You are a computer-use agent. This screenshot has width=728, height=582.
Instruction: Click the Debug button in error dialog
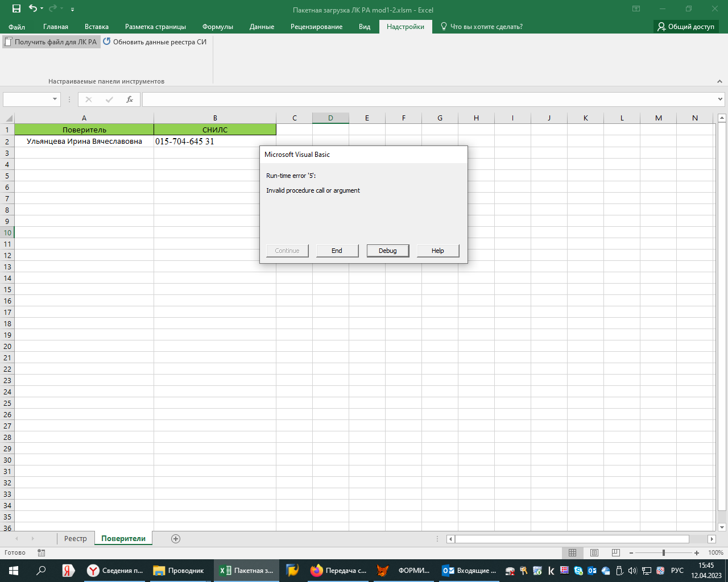(387, 251)
